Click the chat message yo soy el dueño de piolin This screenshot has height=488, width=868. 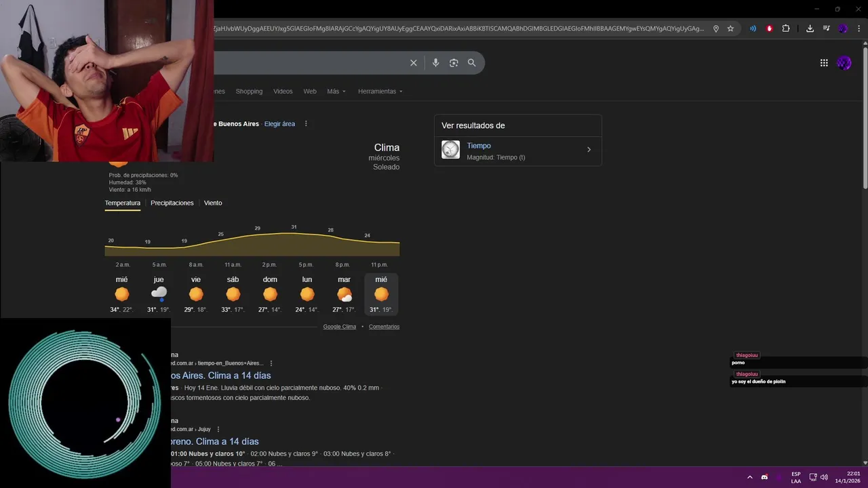[758, 382]
